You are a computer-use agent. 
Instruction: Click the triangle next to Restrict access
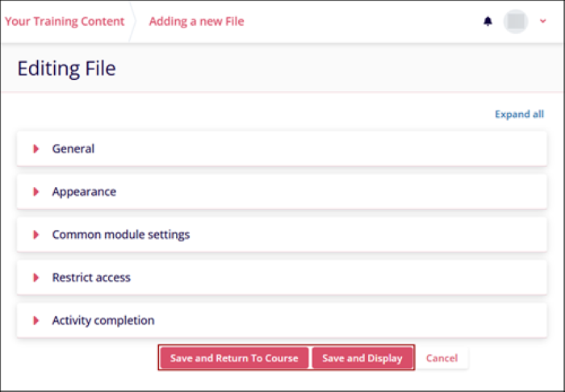click(36, 277)
